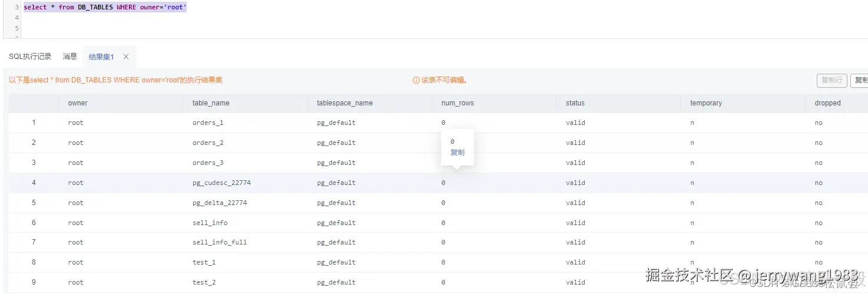Select the pg_cudesc_22774 cell

click(x=221, y=183)
